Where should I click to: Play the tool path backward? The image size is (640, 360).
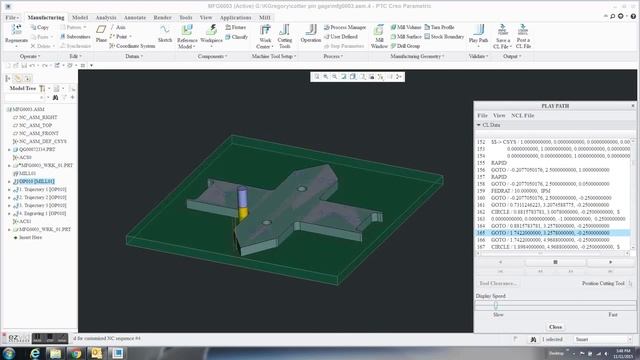500,262
